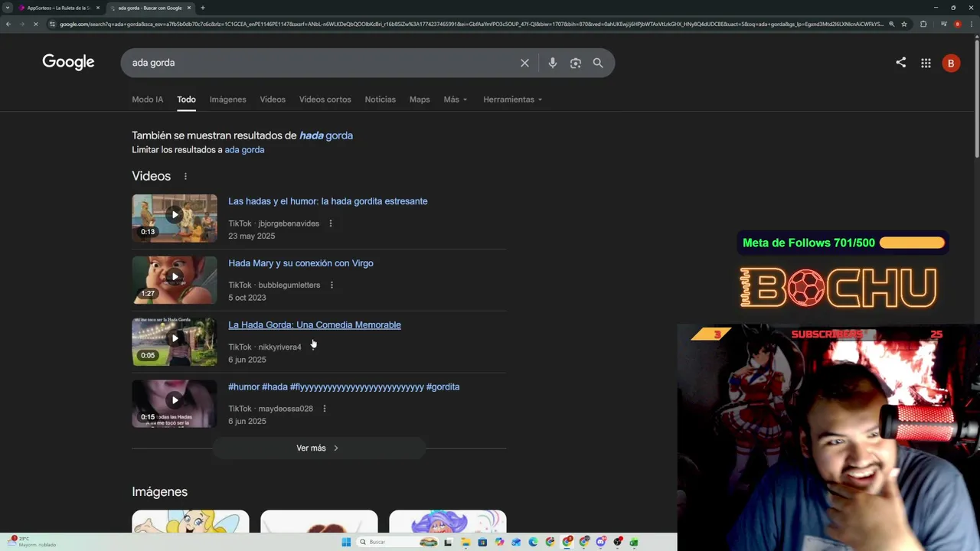Open the tab search dropdown arrow
This screenshot has width=980, height=551.
tap(8, 8)
